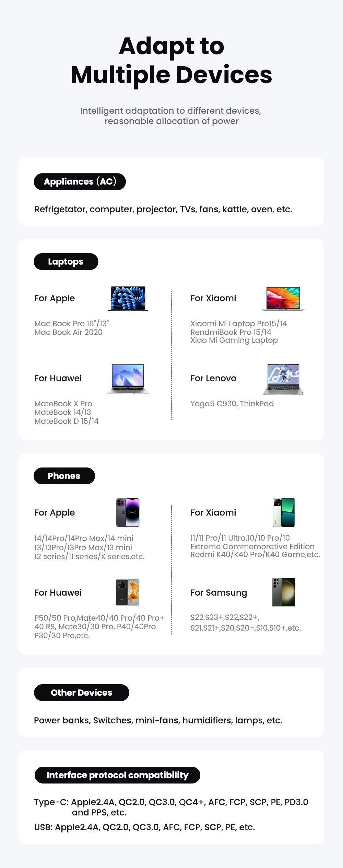Click the green Xiaomi phone image

click(284, 512)
